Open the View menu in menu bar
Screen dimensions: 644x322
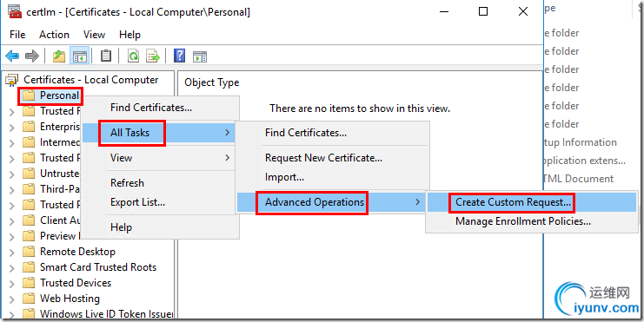click(x=94, y=35)
